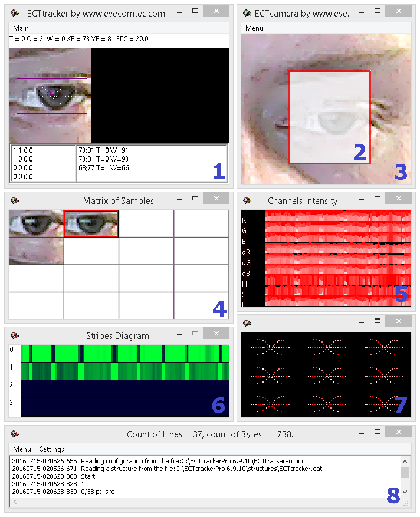Viewport: 420px width, 517px height.
Task: Click the dB channel label
Action: (246, 274)
